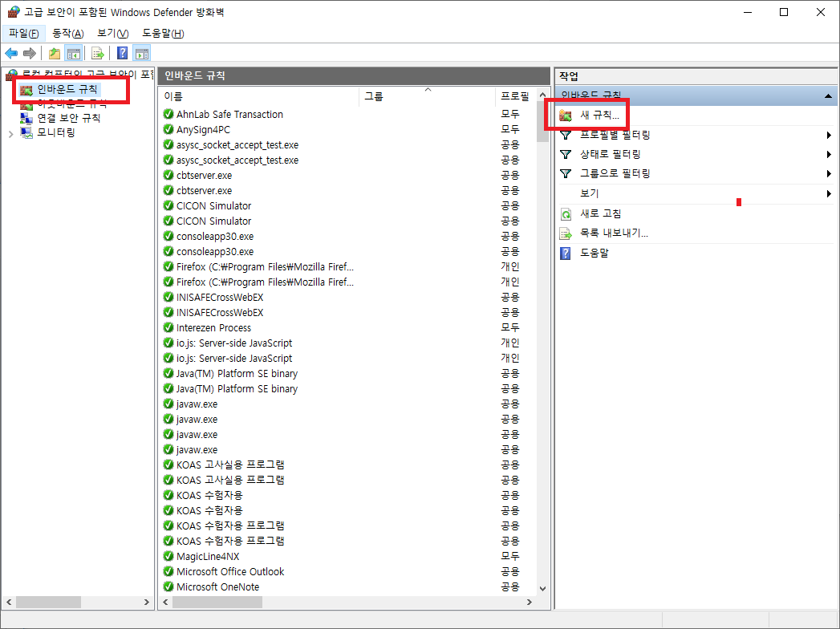
Task: Sort by the 이름 column header
Action: click(x=259, y=96)
